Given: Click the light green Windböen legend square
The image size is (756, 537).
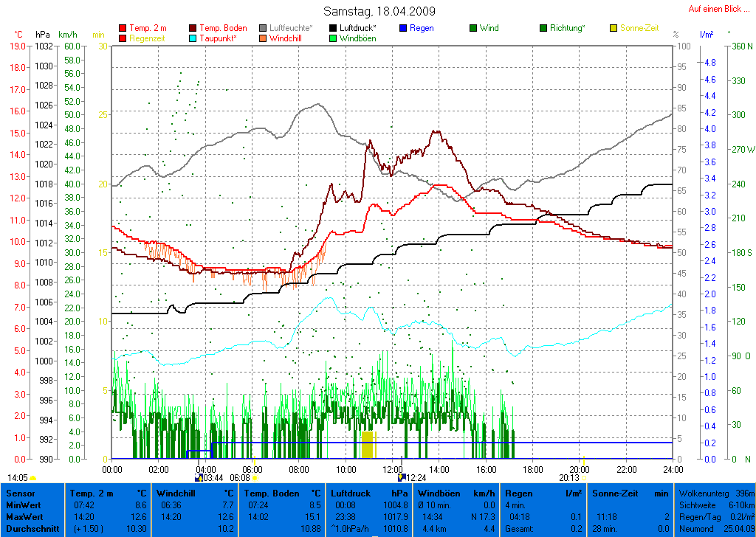Looking at the screenshot, I should pyautogui.click(x=334, y=38).
